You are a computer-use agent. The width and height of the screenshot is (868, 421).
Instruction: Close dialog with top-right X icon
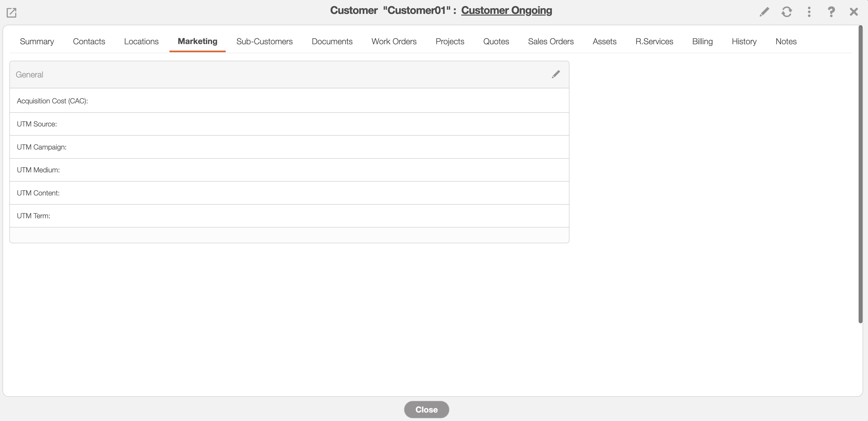853,12
